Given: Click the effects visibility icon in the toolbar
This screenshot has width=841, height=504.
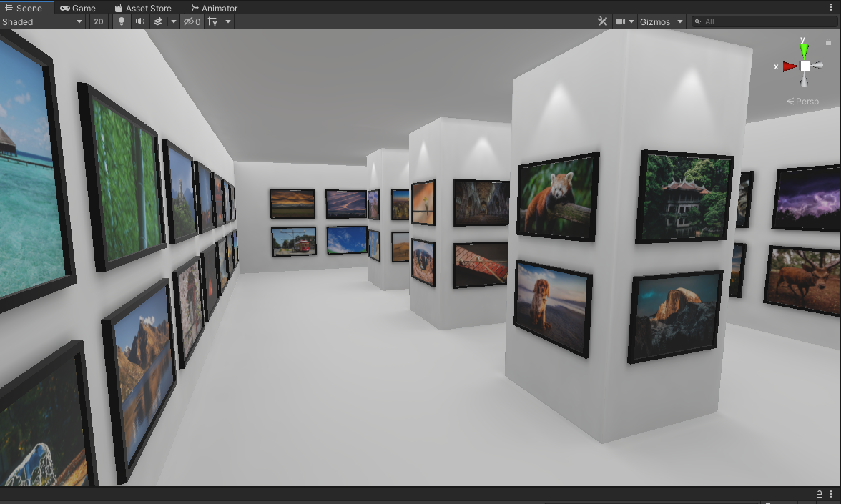Looking at the screenshot, I should tap(157, 21).
